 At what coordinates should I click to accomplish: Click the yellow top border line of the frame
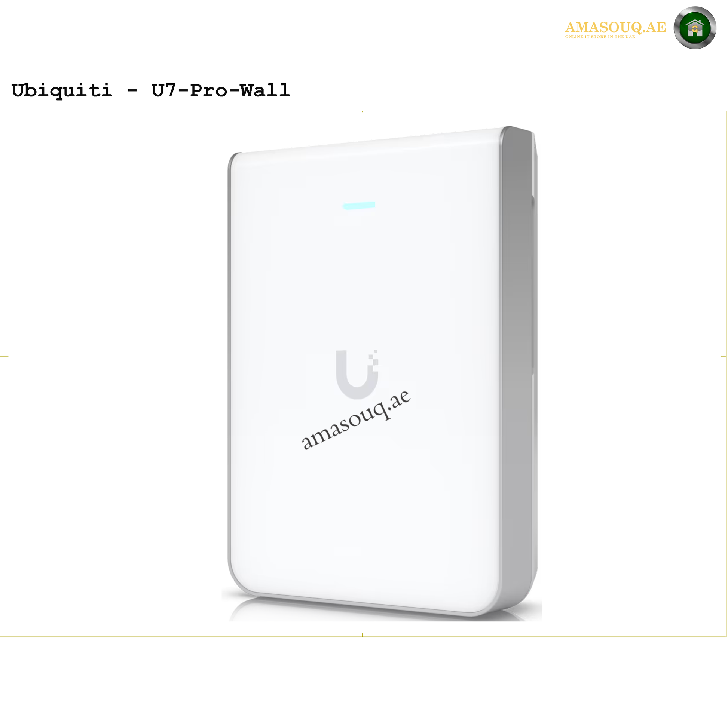tap(363, 111)
